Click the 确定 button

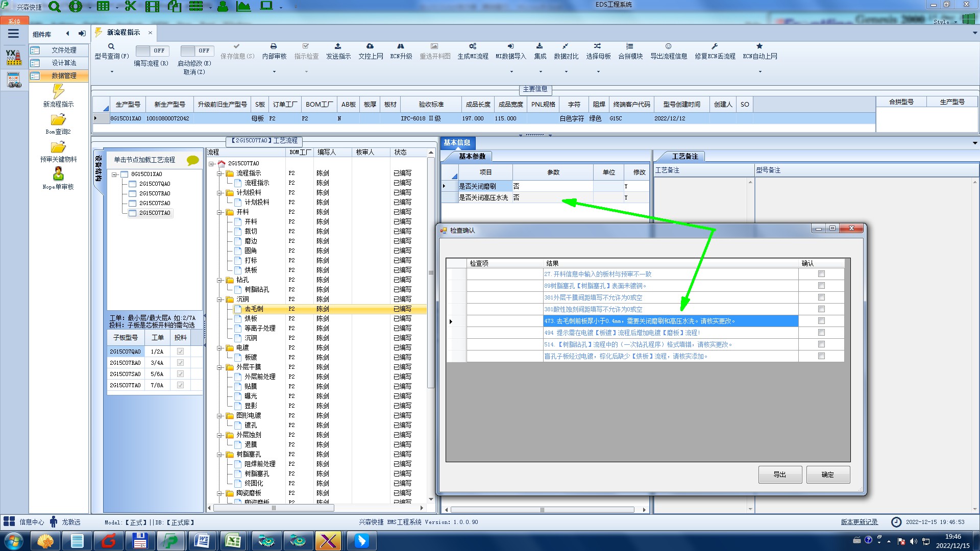827,474
